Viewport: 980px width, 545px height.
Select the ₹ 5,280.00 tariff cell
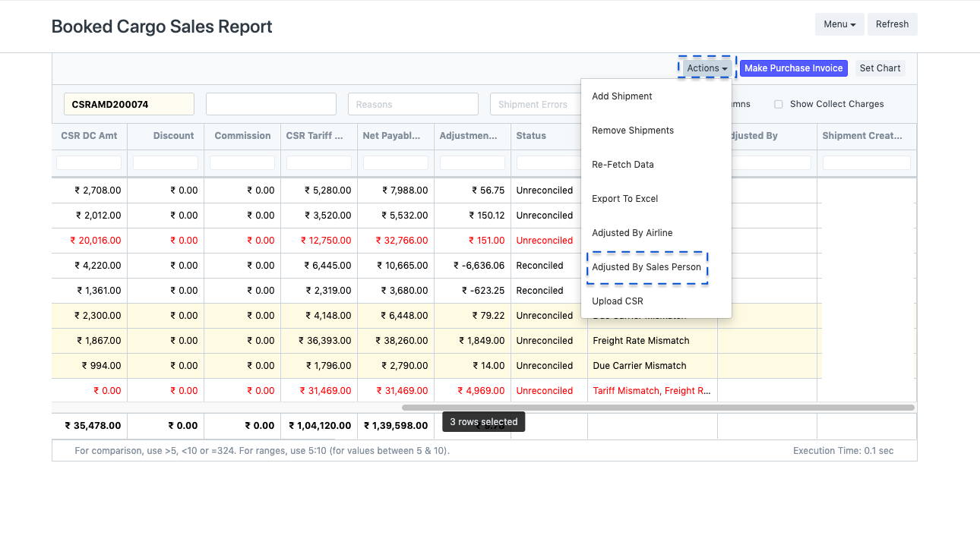click(x=319, y=191)
